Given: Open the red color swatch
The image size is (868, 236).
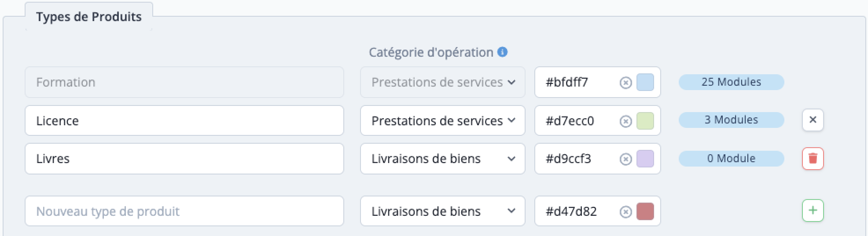Looking at the screenshot, I should coord(645,211).
